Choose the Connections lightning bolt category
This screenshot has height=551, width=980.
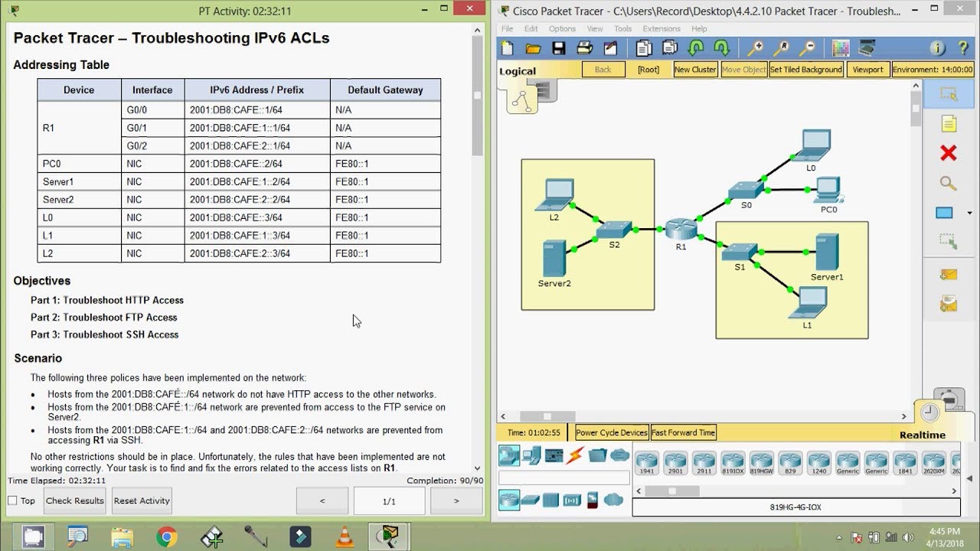pyautogui.click(x=575, y=456)
